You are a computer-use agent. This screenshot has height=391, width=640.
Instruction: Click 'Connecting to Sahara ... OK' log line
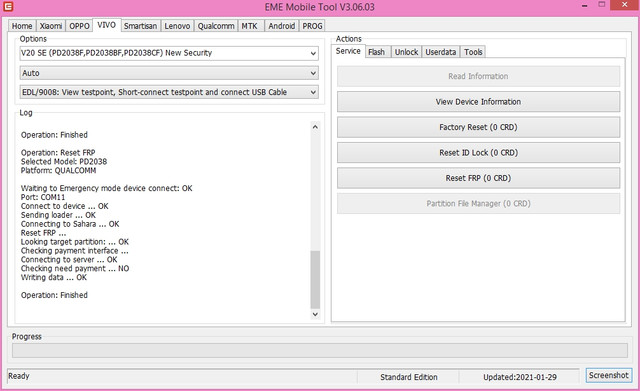click(70, 224)
